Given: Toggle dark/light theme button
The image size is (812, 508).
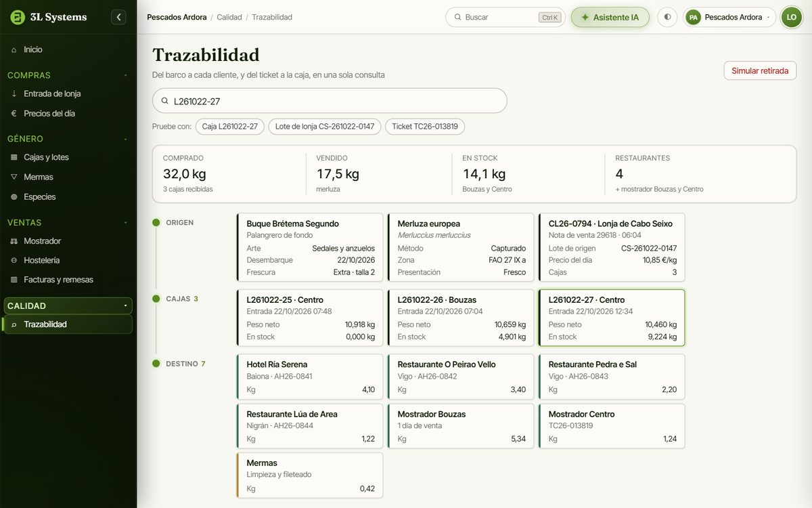Looking at the screenshot, I should (x=667, y=17).
